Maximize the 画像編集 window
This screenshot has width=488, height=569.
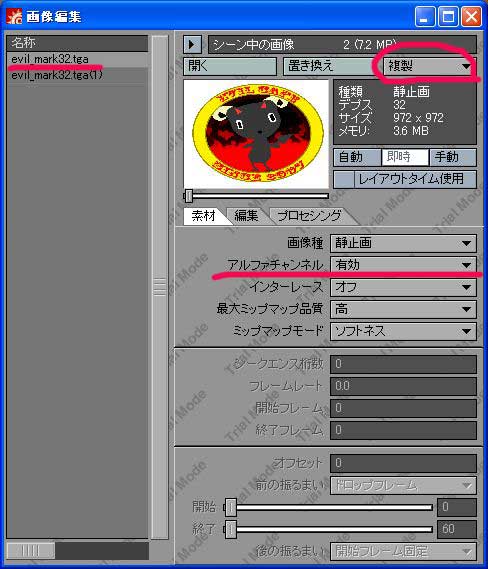(x=448, y=17)
